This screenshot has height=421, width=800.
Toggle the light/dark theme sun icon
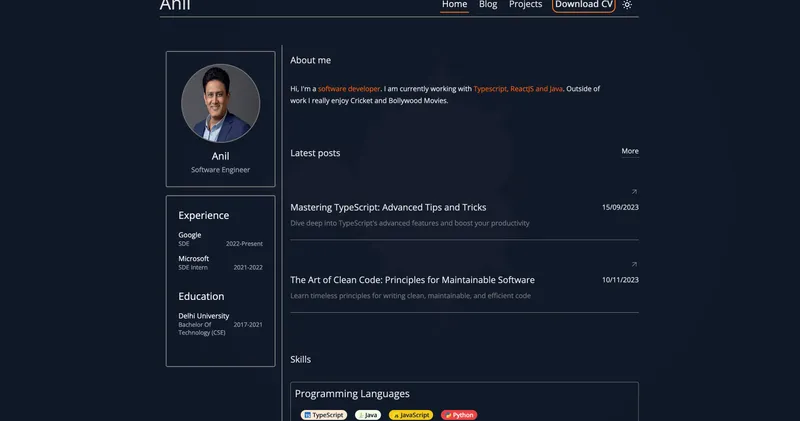627,5
